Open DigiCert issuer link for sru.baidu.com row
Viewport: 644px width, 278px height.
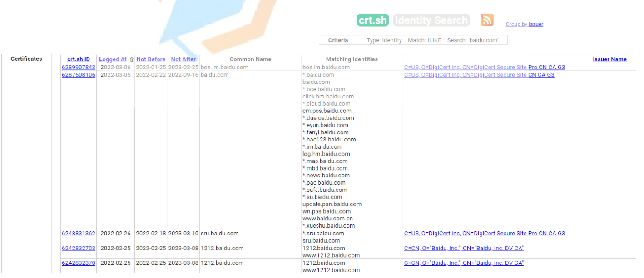(484, 234)
